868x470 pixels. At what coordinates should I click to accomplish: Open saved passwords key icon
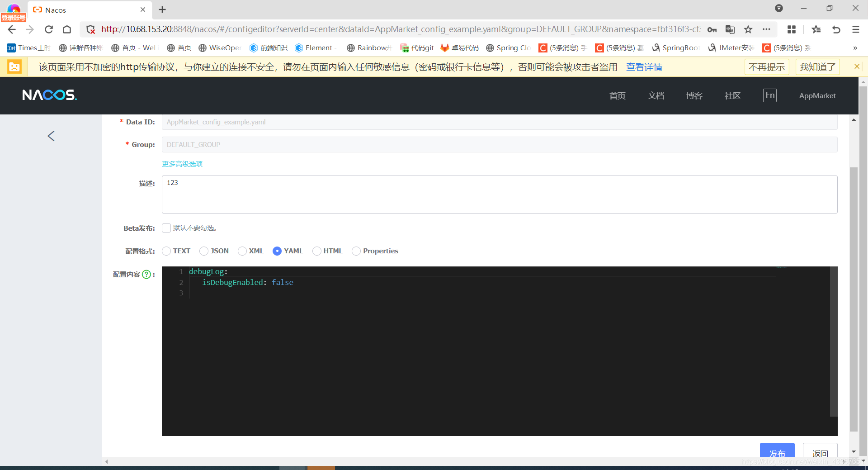(712, 29)
